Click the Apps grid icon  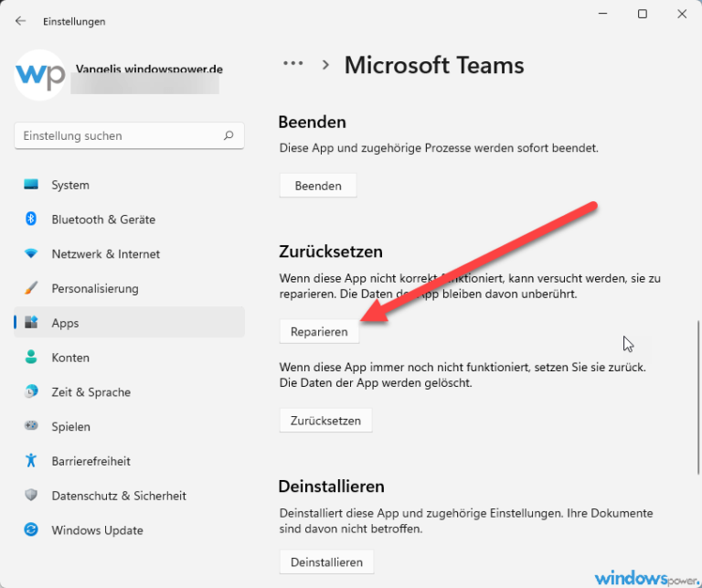pyautogui.click(x=31, y=323)
